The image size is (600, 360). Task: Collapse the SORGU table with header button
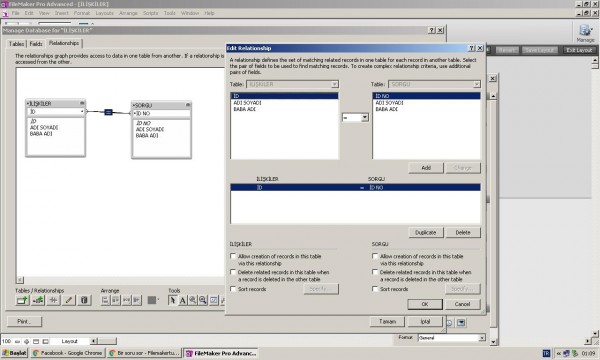188,105
